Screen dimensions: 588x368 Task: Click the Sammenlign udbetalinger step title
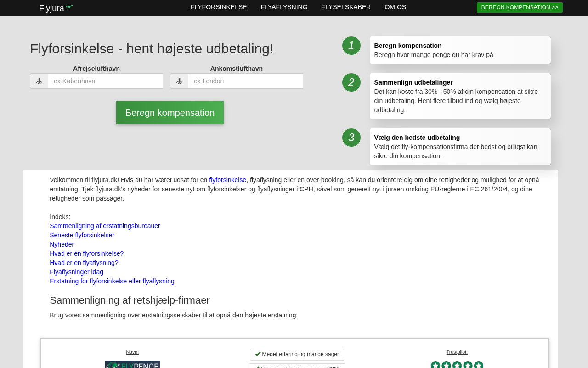click(413, 82)
